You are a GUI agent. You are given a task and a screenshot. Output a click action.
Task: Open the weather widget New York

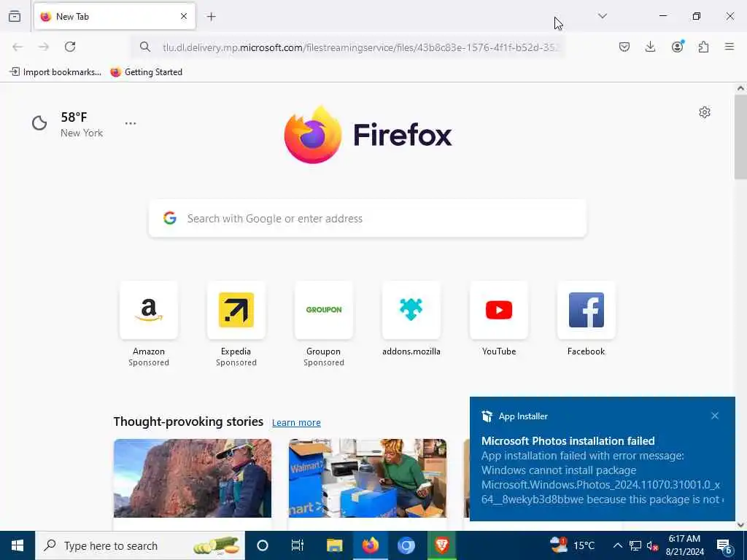[67, 124]
